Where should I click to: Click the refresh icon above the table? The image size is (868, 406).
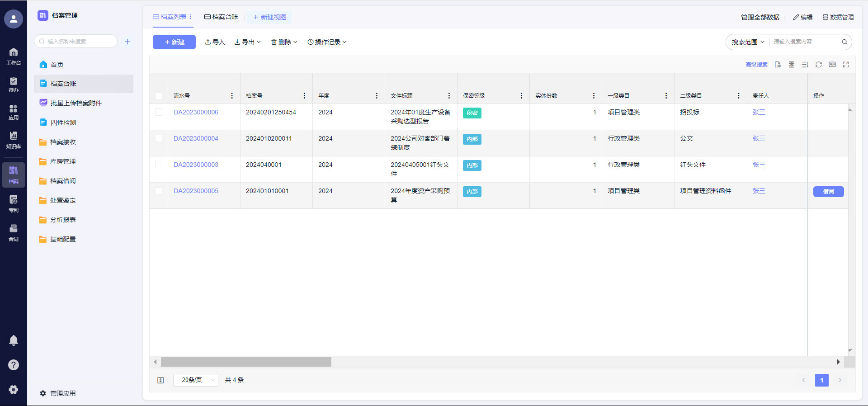click(818, 65)
